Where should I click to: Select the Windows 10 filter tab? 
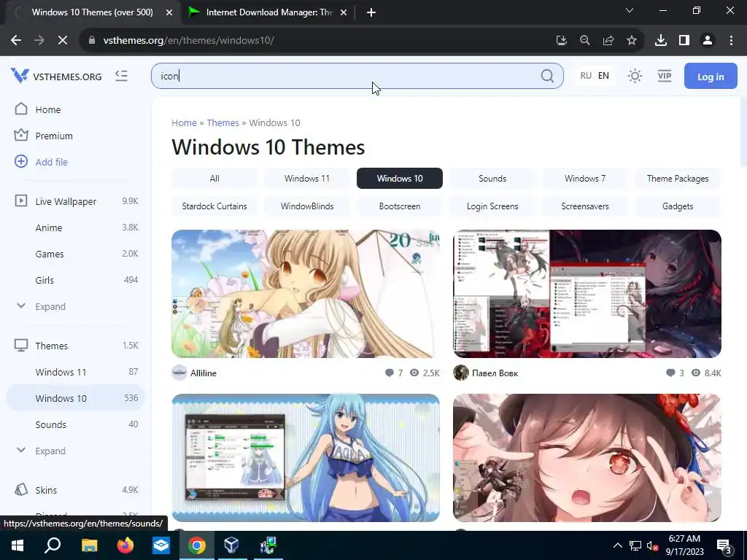click(399, 179)
